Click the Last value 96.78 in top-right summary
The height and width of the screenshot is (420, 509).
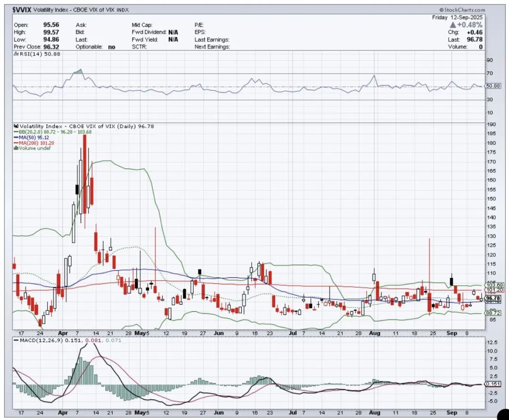[x=475, y=40]
